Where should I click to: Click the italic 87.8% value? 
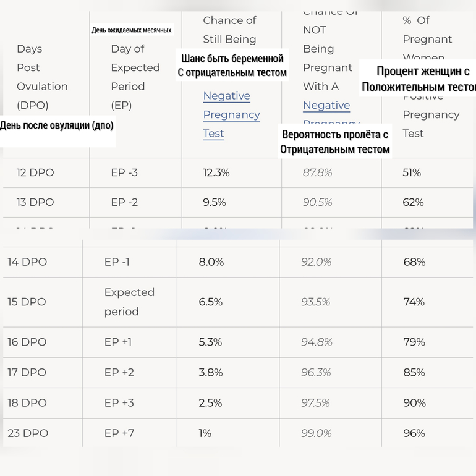point(317,172)
